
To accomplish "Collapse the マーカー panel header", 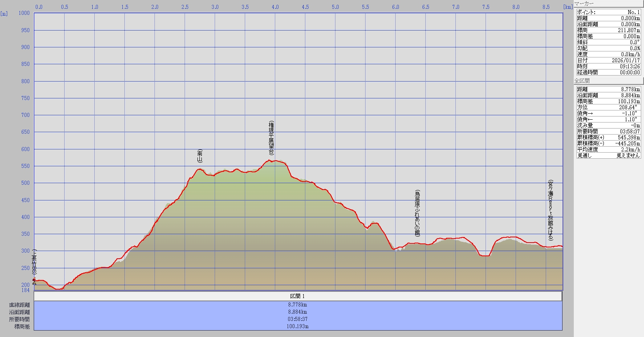I will point(608,4).
